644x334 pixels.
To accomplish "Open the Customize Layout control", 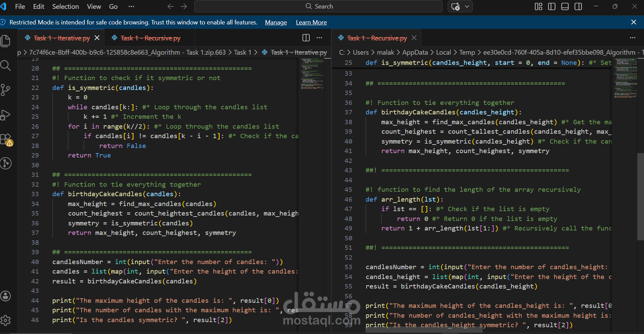I will 538,6.
